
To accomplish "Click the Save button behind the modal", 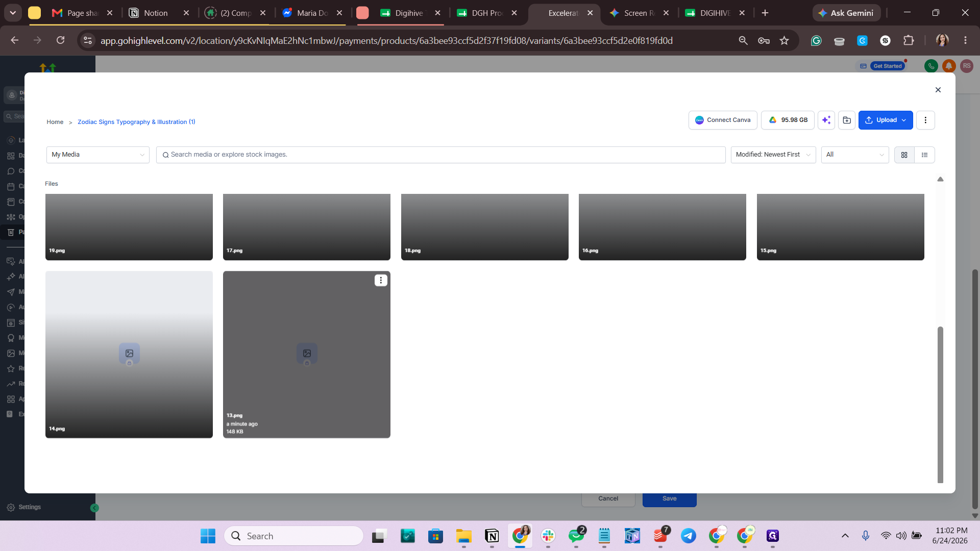I will (670, 499).
